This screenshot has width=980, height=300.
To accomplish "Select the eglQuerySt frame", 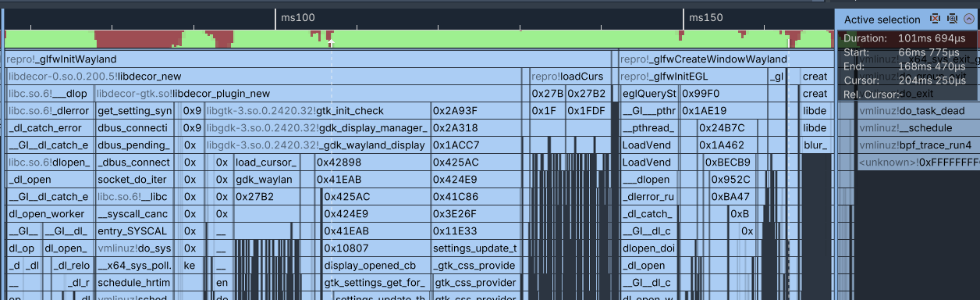I will [x=648, y=94].
